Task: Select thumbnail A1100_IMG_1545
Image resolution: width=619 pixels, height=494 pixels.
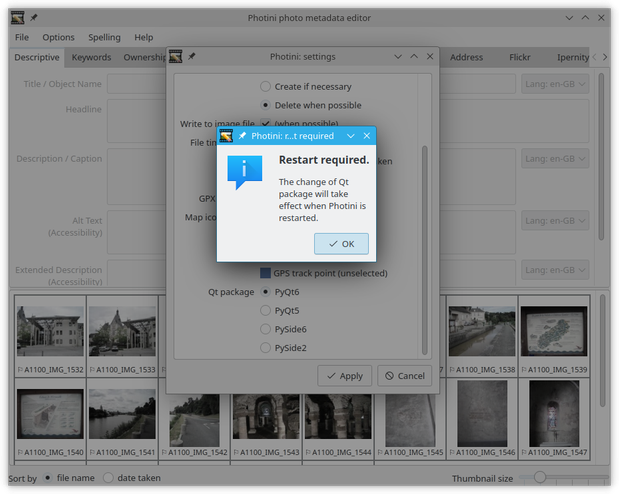Action: pyautogui.click(x=410, y=423)
